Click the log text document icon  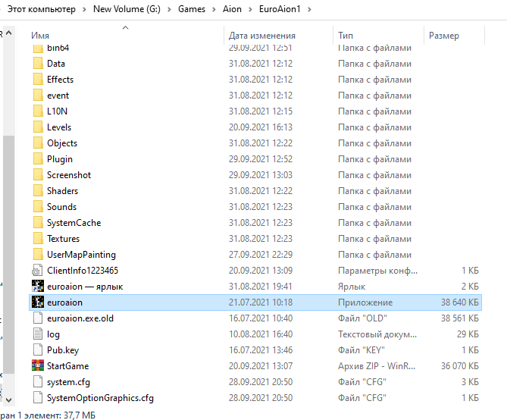click(38, 334)
